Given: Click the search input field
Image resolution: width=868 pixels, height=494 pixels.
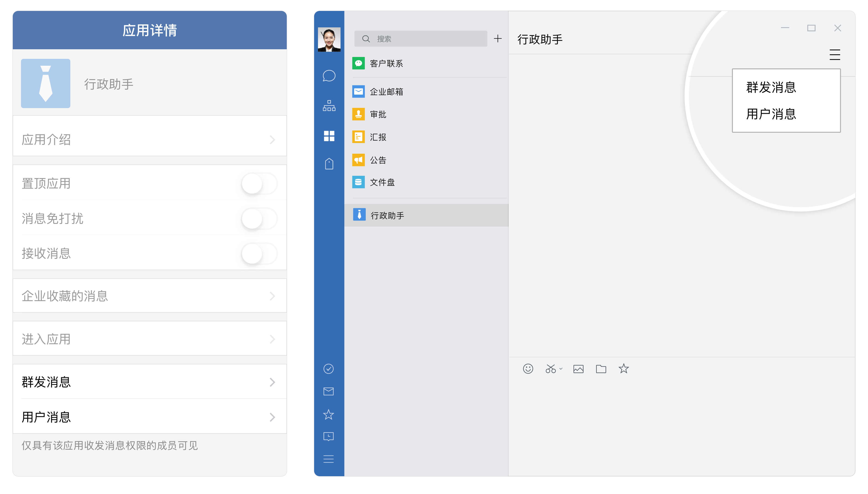Looking at the screenshot, I should (x=421, y=39).
